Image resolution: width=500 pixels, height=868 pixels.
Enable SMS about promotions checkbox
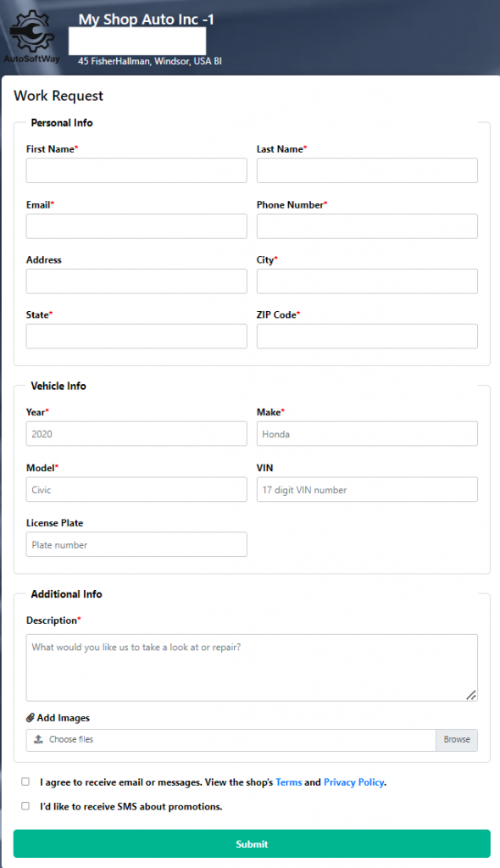pyautogui.click(x=25, y=806)
